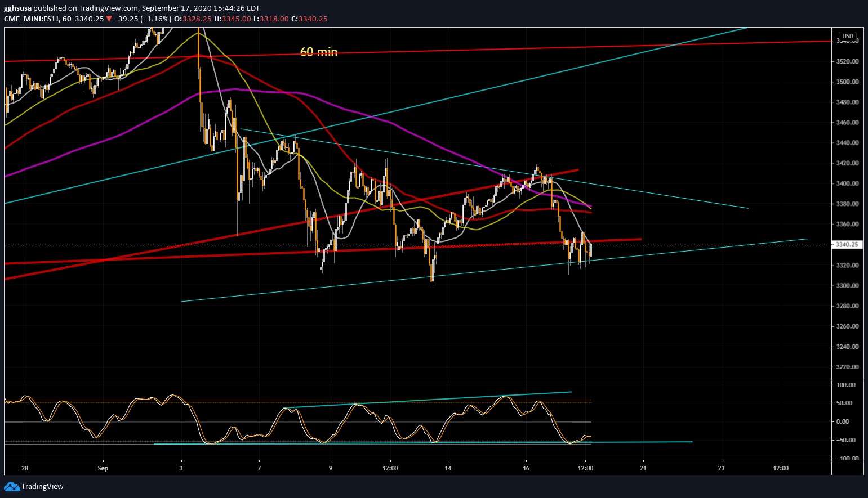
Task: Click the open value O:3328.25
Action: (193, 19)
